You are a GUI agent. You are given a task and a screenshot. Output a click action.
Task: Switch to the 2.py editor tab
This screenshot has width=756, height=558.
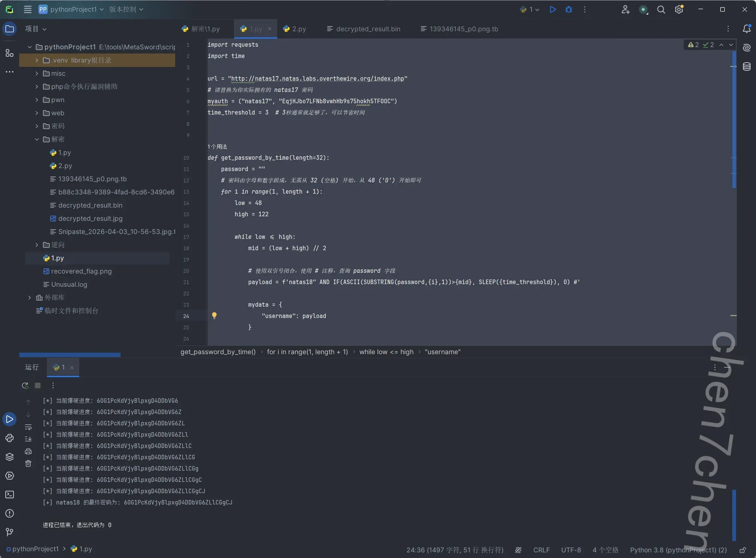[299, 29]
